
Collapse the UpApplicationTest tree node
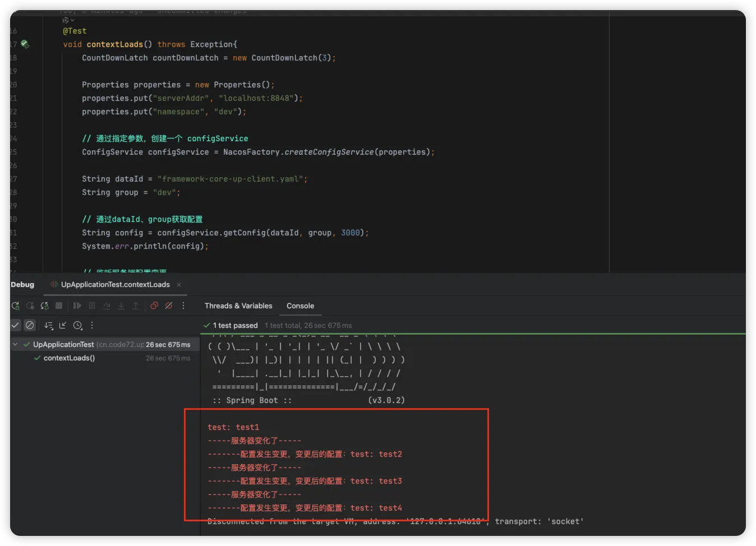[x=15, y=345]
